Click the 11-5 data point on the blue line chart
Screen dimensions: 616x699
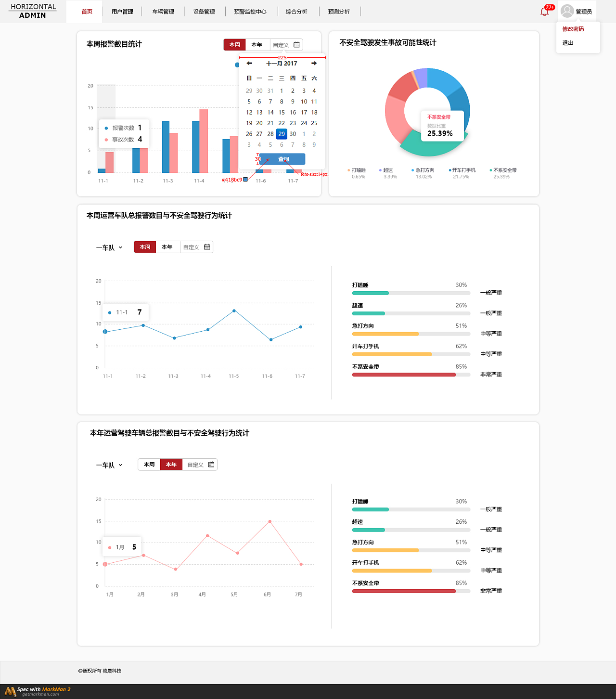click(x=234, y=311)
